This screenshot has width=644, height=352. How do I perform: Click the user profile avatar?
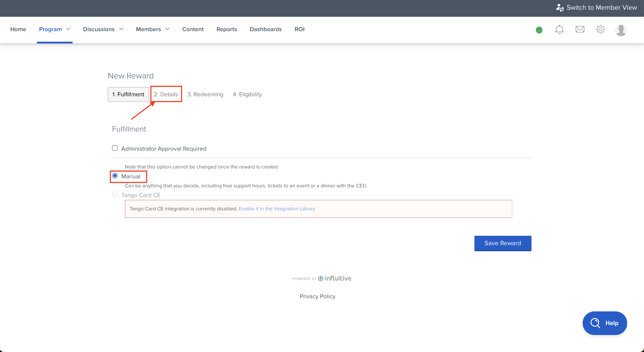point(621,30)
